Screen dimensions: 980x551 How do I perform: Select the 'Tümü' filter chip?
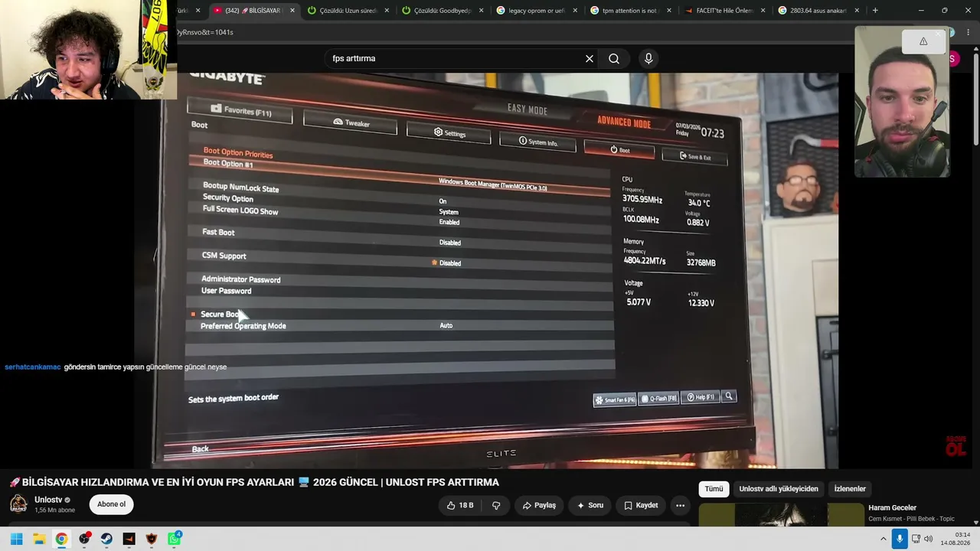point(714,489)
